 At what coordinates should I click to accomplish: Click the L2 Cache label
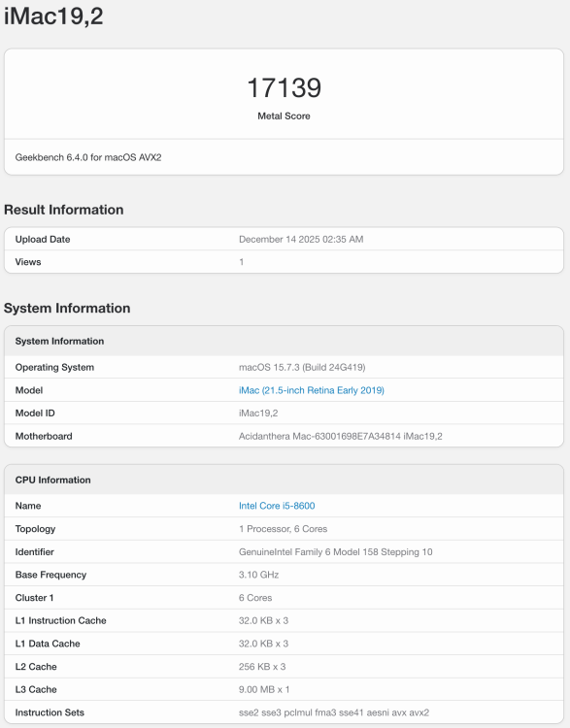click(x=36, y=666)
